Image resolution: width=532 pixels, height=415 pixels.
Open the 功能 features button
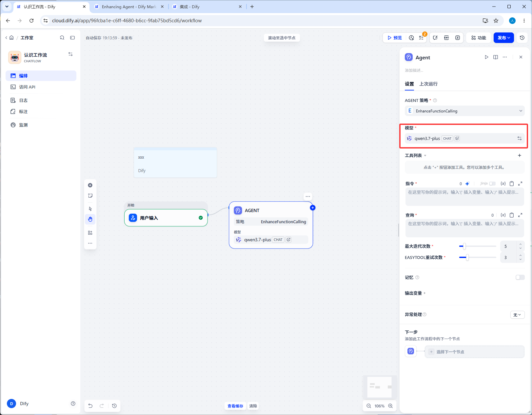[479, 38]
